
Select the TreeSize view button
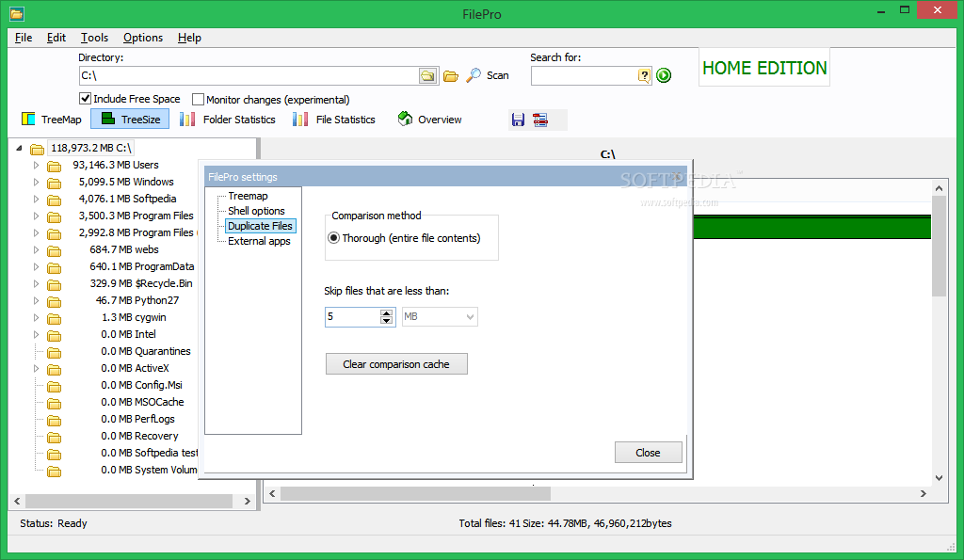pos(130,120)
